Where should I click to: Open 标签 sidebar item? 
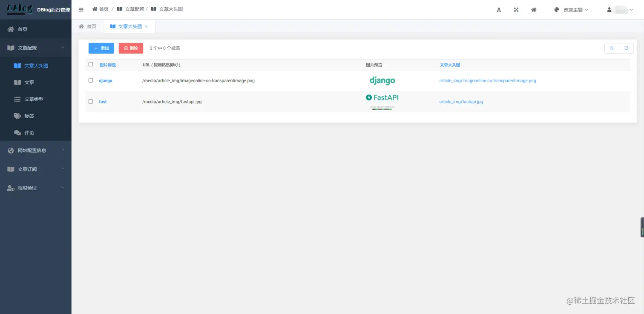[x=36, y=116]
